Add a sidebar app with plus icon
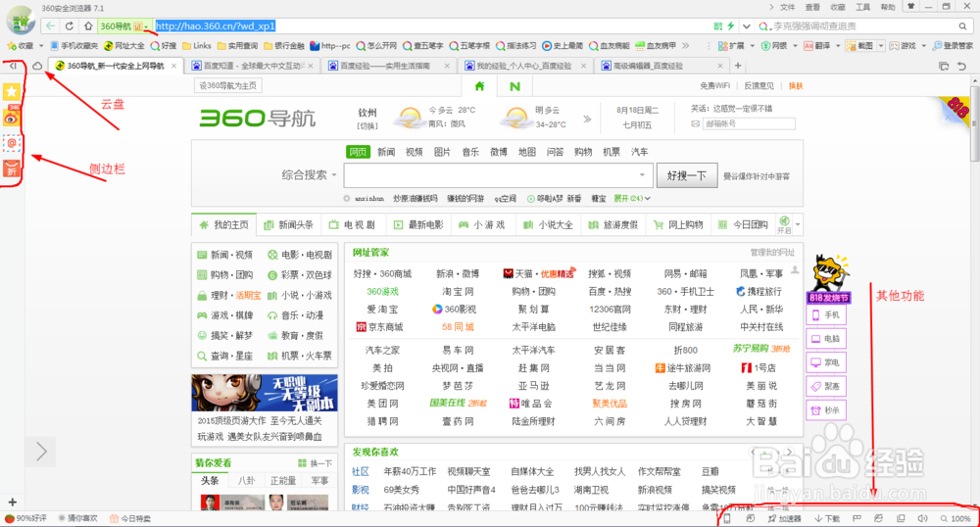Viewport: 980px width, 527px height. (x=12, y=503)
